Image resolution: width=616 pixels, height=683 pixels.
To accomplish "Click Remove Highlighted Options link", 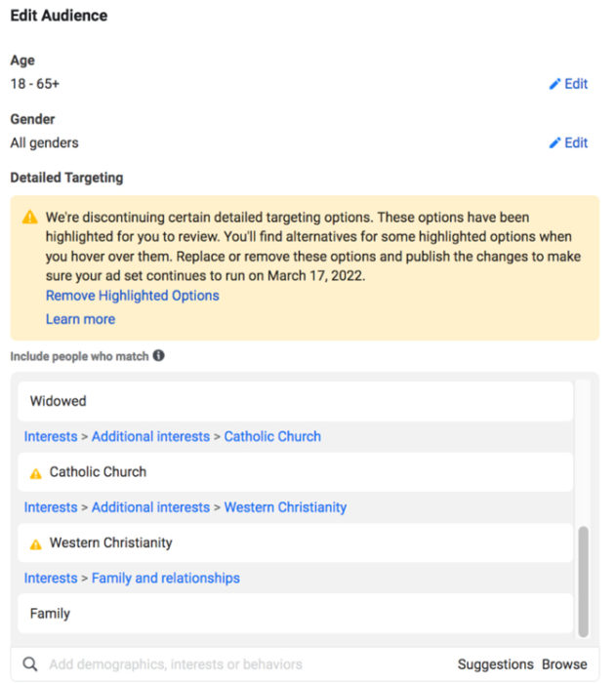I will [x=133, y=296].
